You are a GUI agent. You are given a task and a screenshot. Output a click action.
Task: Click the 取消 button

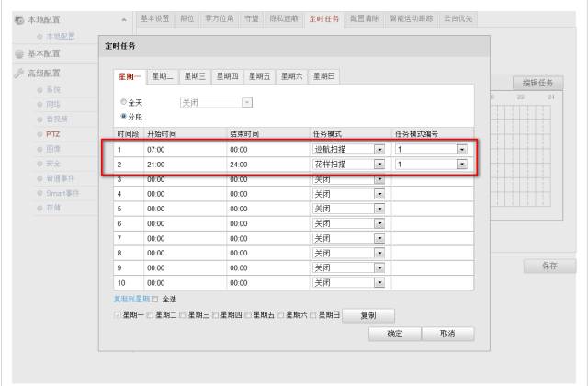(x=447, y=334)
